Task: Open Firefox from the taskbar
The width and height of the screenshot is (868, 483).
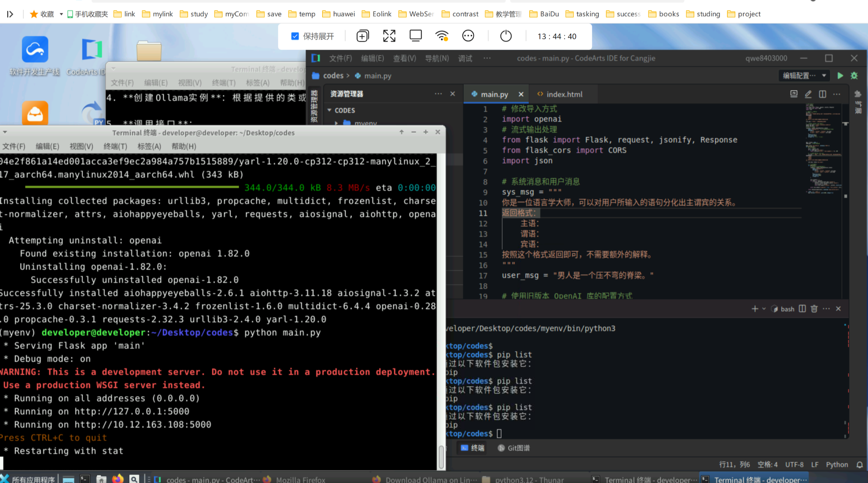Action: coord(118,479)
